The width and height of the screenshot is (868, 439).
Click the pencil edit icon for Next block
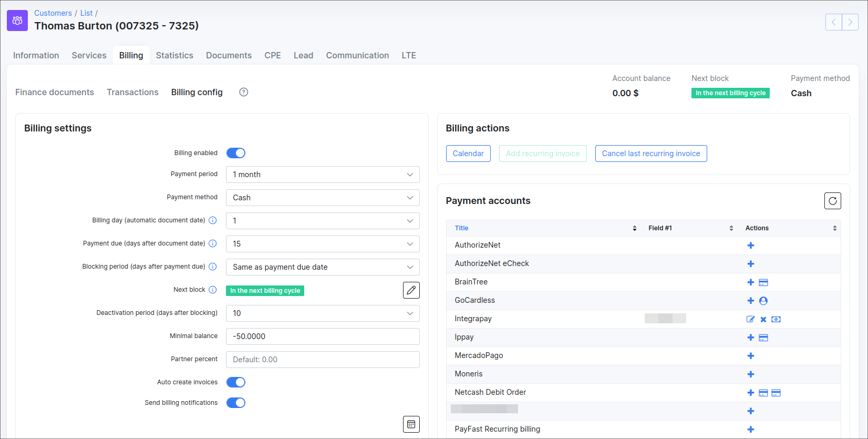[x=411, y=290]
